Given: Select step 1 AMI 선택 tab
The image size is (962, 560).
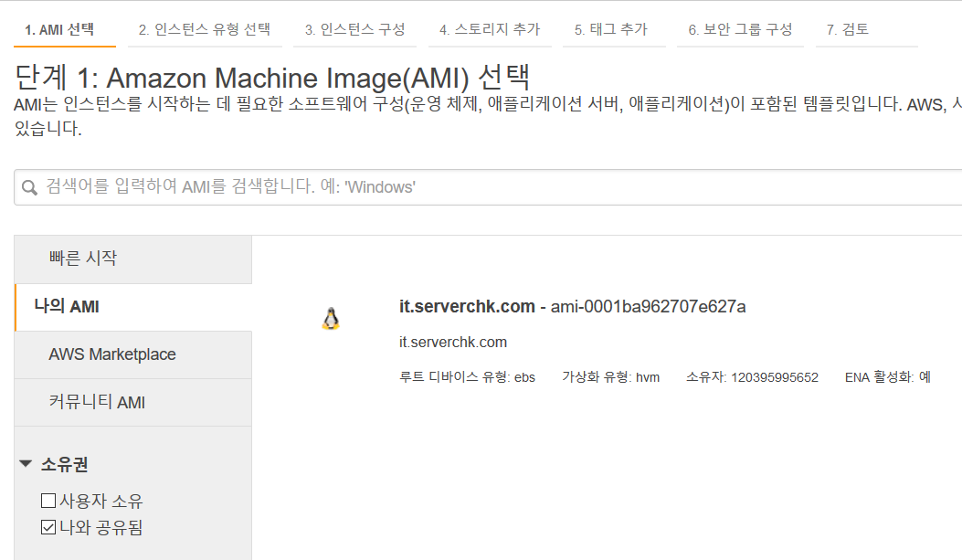Looking at the screenshot, I should pyautogui.click(x=59, y=29).
